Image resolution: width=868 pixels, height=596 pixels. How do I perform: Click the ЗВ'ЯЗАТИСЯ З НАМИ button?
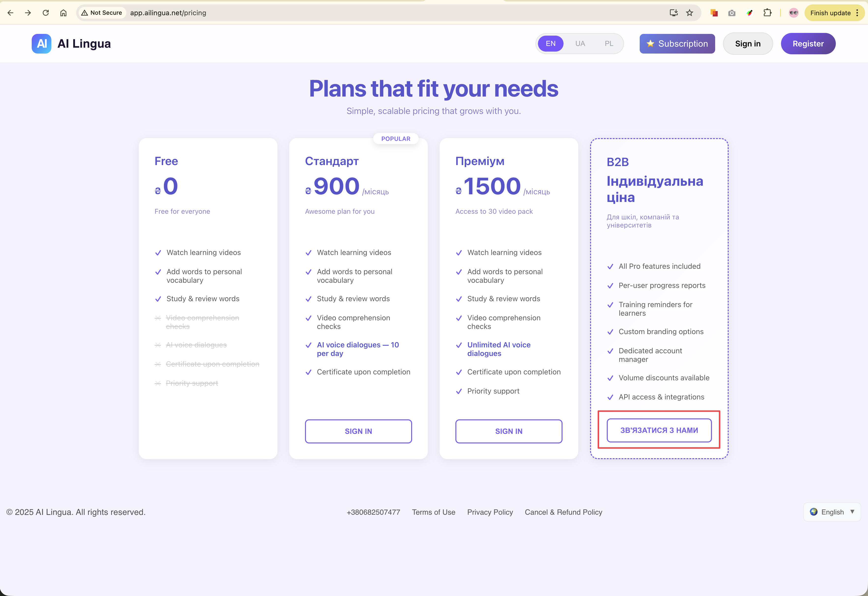pyautogui.click(x=659, y=430)
